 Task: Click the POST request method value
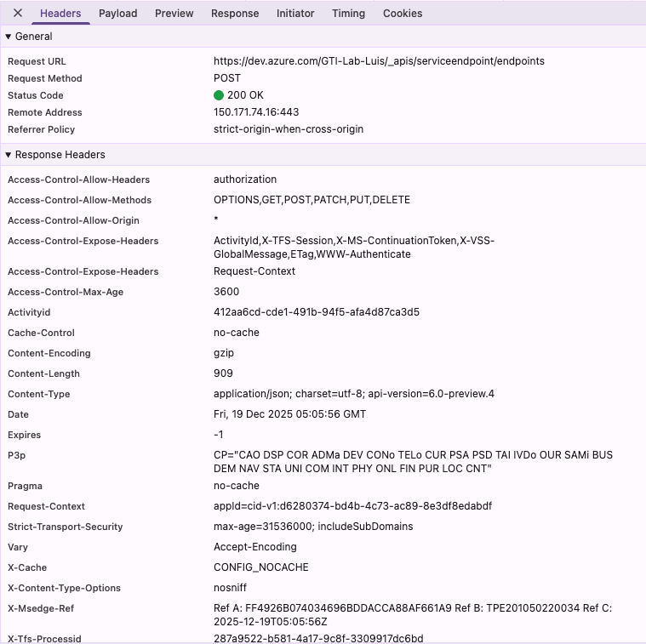(x=227, y=78)
